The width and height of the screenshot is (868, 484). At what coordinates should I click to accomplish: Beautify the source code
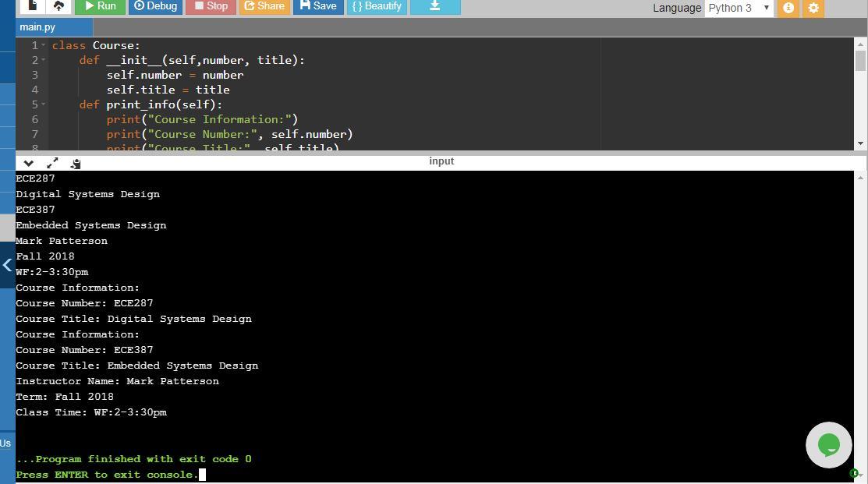[x=377, y=6]
